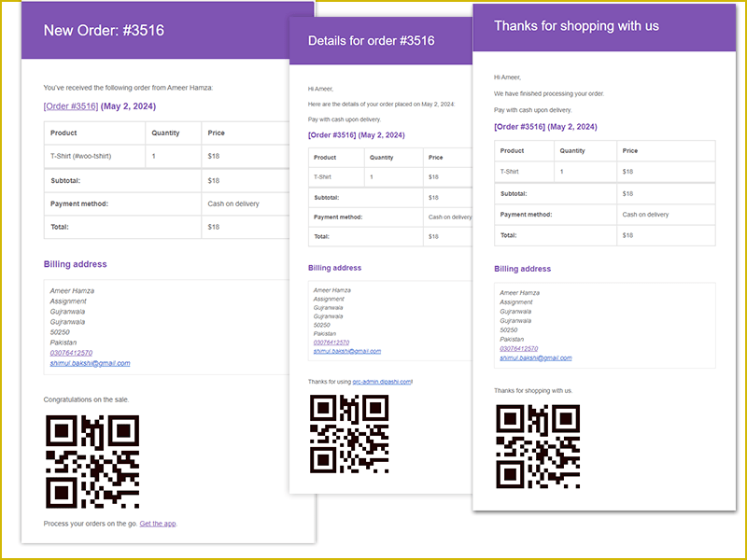
Task: Select the T-Shirt (#woo-tshirt) product cell
Action: pos(81,156)
